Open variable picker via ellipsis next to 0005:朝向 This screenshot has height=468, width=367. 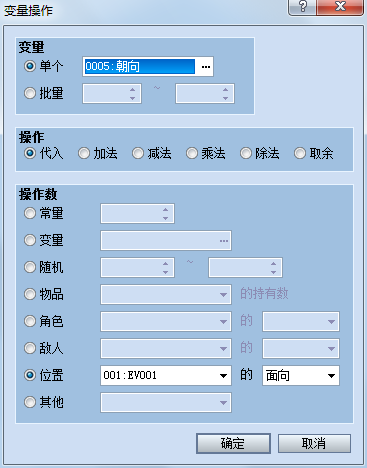click(206, 67)
